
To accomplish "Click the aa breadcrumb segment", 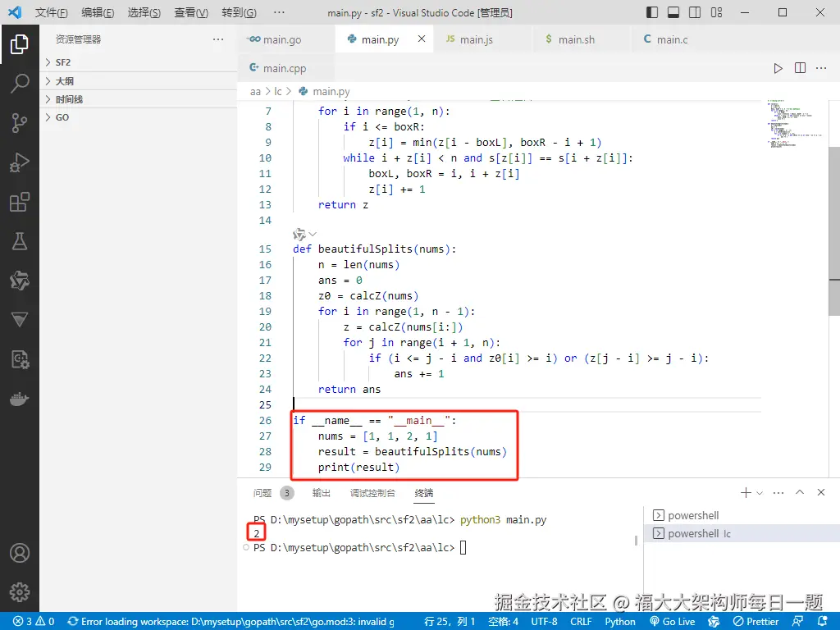I will [256, 92].
